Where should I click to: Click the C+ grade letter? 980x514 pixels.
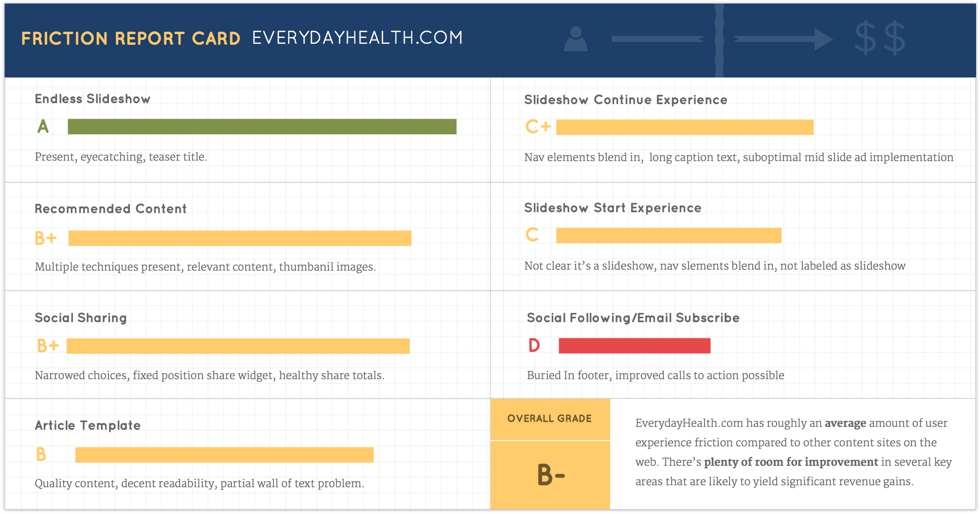(538, 127)
